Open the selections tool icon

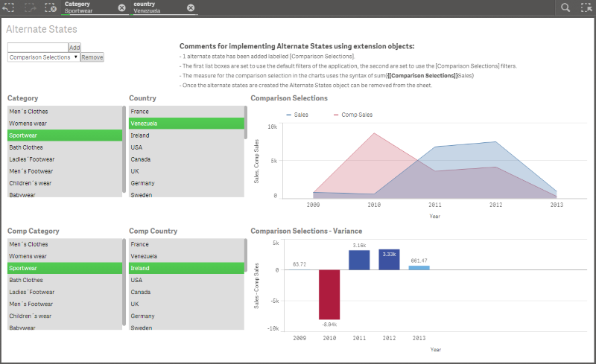[586, 7]
